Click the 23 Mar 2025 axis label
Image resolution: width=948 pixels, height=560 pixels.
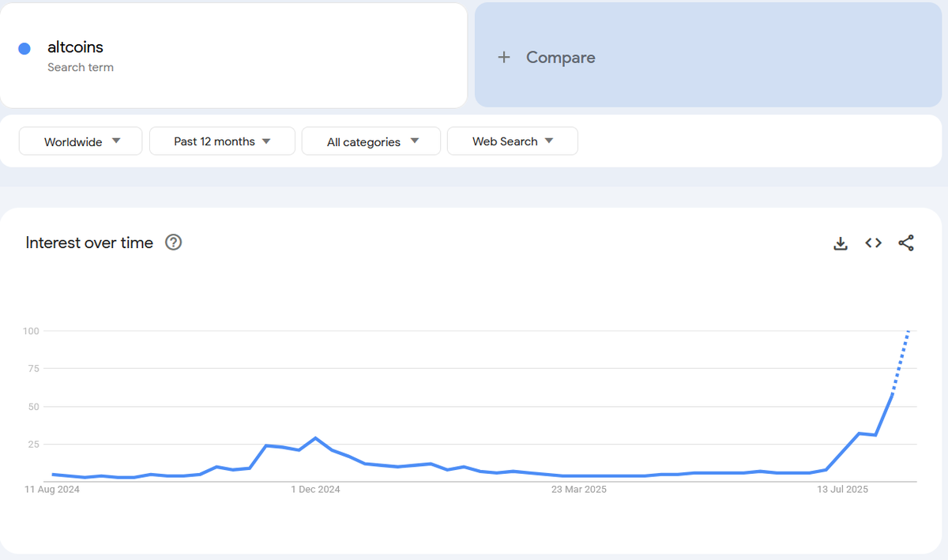click(579, 490)
